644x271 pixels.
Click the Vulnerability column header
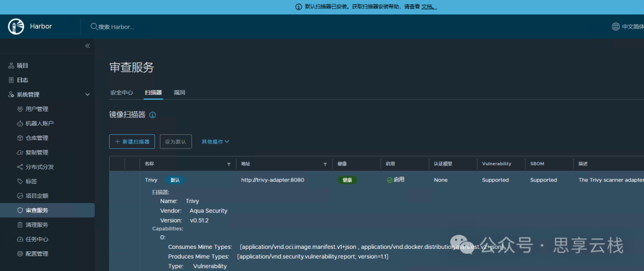497,164
